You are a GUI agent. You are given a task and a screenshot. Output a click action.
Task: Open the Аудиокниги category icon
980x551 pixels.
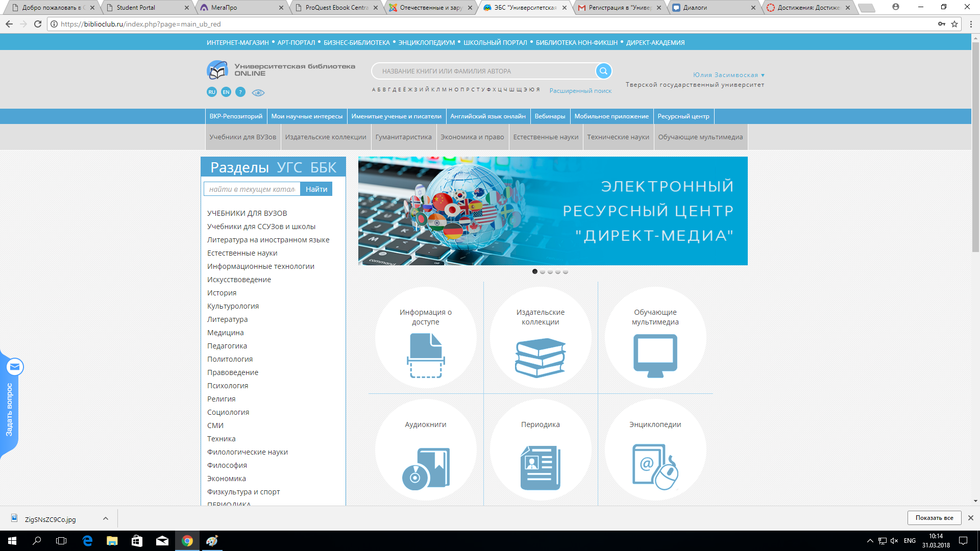tap(426, 468)
